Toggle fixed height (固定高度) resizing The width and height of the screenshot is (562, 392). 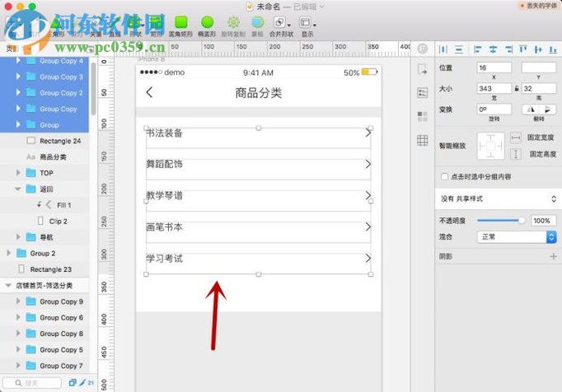(x=515, y=154)
